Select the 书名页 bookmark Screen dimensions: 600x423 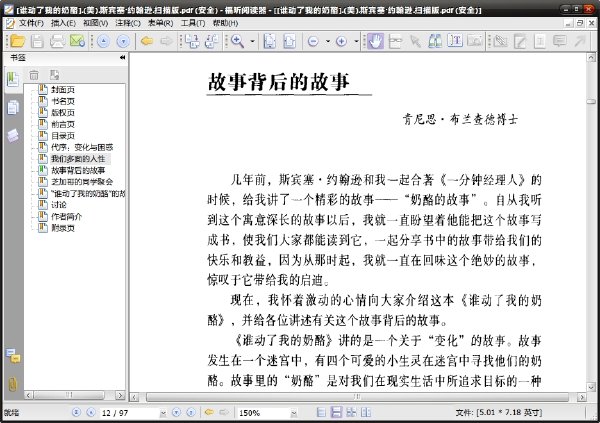click(x=63, y=101)
